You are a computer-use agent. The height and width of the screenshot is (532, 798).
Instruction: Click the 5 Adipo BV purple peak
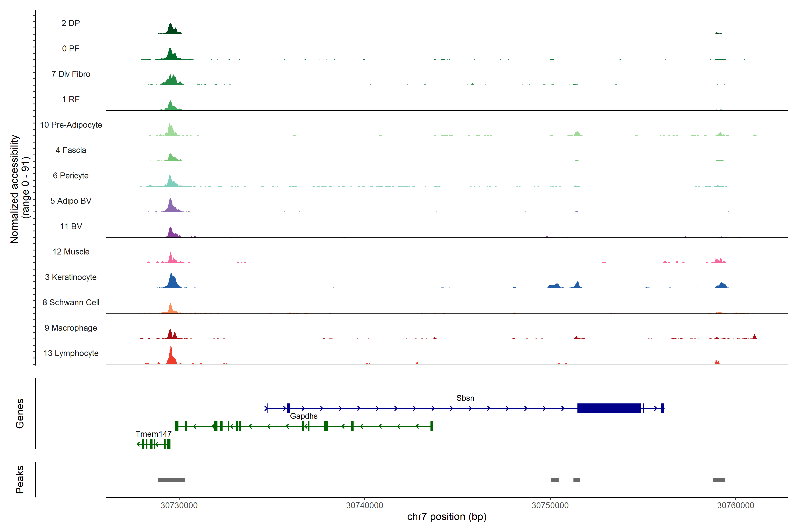(171, 206)
